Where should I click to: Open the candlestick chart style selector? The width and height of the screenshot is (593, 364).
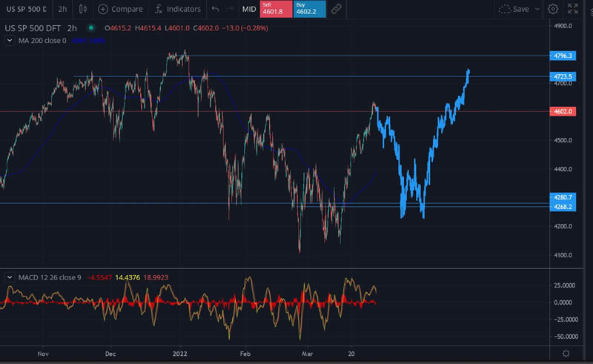[82, 9]
